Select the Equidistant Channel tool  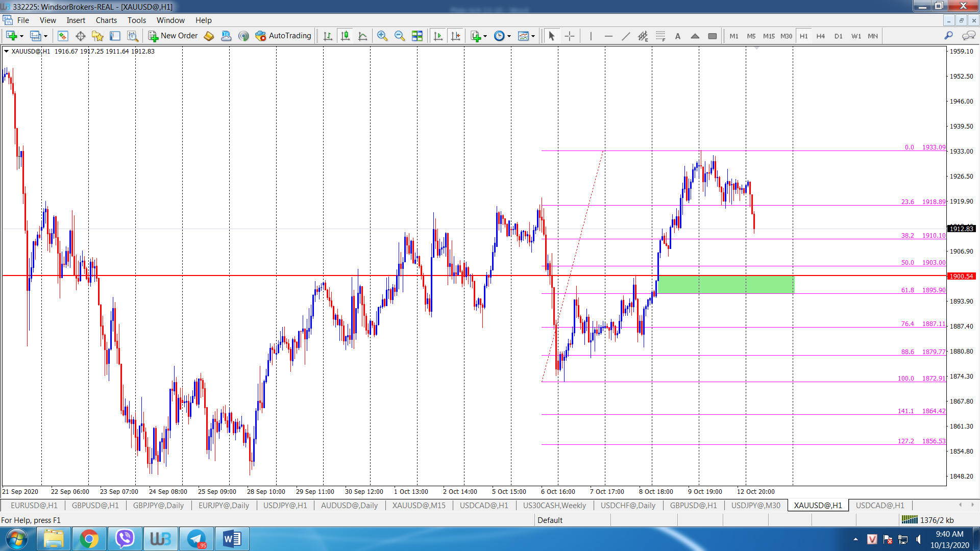tap(643, 36)
